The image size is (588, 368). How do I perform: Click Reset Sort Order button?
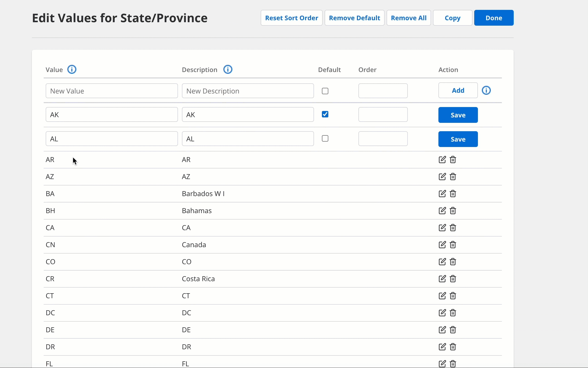click(x=292, y=18)
